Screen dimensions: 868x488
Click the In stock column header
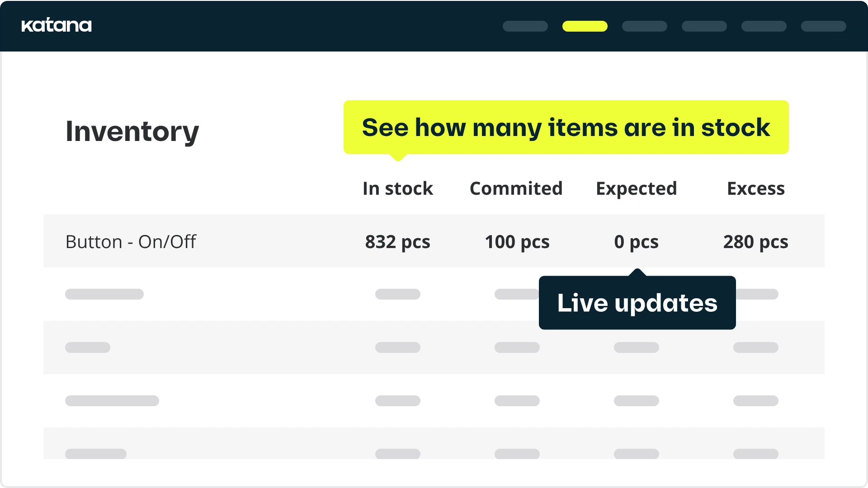point(398,188)
